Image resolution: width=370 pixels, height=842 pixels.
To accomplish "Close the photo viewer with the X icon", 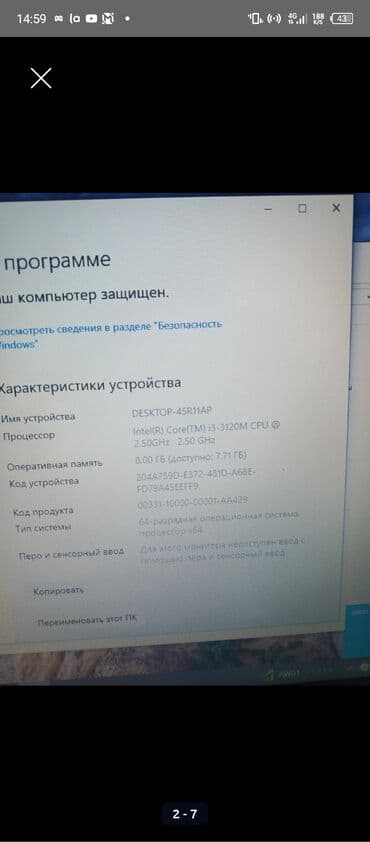I will pos(41,78).
